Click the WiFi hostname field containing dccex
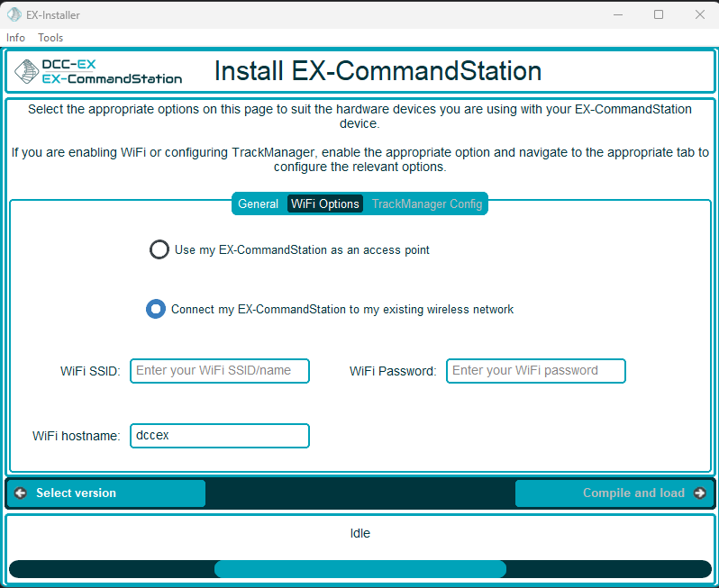This screenshot has height=588, width=719. [220, 436]
